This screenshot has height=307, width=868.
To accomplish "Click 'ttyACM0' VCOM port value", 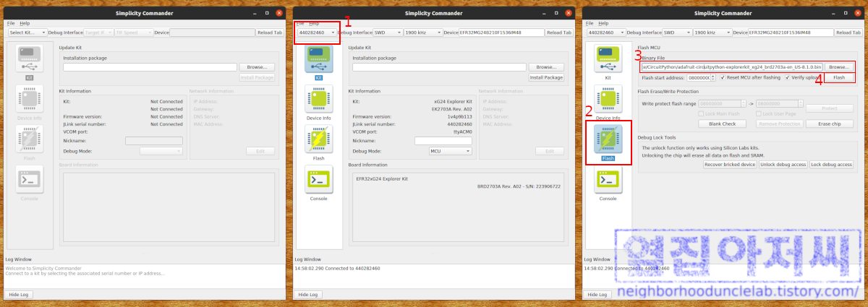I will tap(461, 132).
